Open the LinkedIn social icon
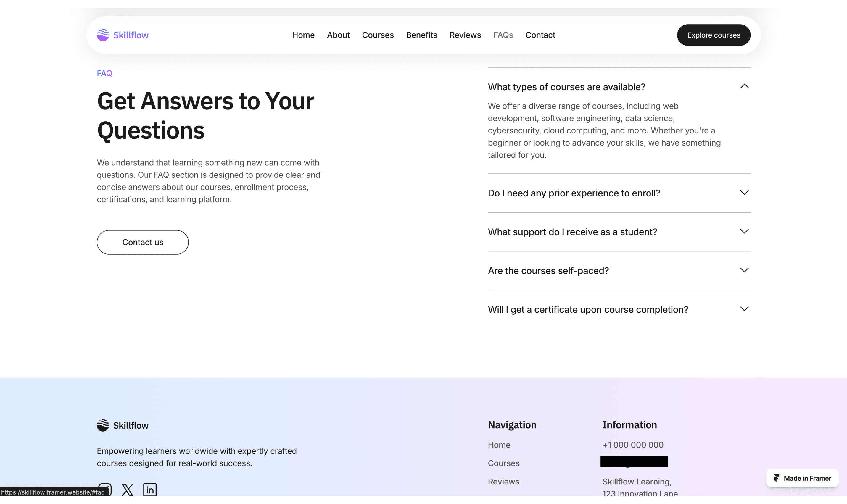The width and height of the screenshot is (847, 504). pyautogui.click(x=150, y=490)
